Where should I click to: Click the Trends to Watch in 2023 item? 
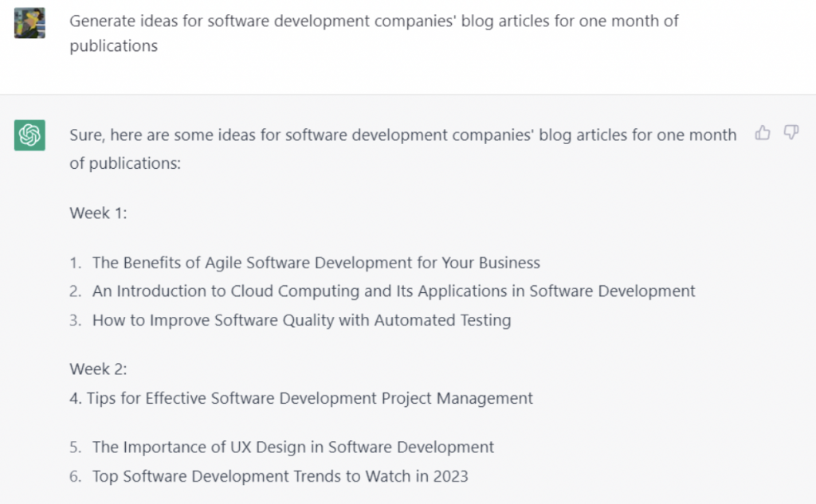click(x=280, y=476)
